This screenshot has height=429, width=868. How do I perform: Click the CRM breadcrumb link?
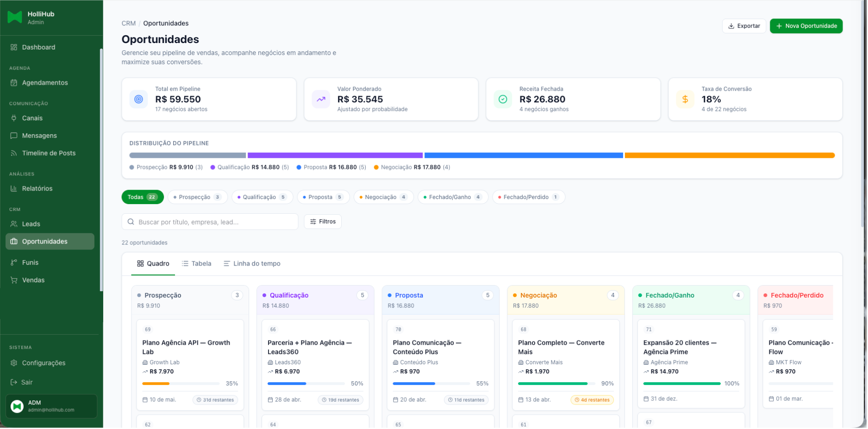pos(128,23)
